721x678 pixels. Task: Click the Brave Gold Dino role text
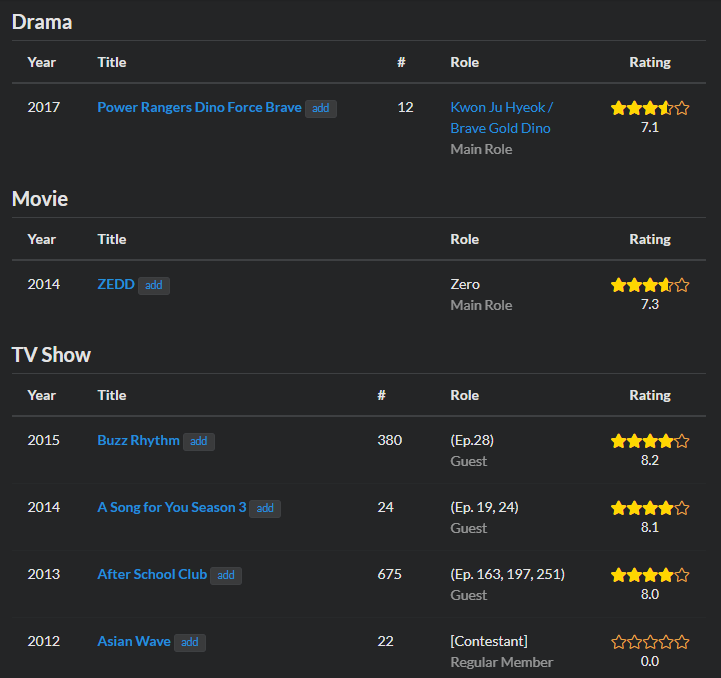point(500,128)
